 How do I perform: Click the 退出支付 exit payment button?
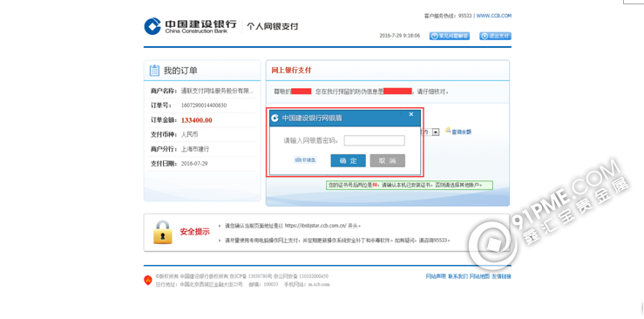pos(495,36)
